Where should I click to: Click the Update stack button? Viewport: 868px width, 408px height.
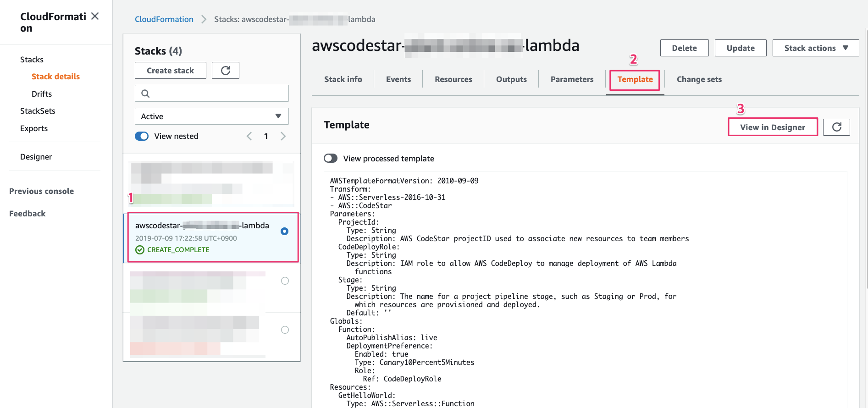[x=741, y=48]
